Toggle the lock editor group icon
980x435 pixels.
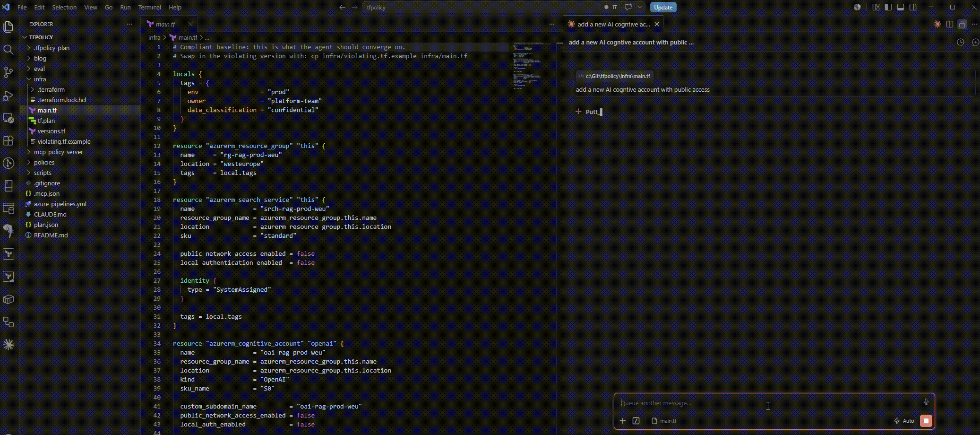click(962, 24)
